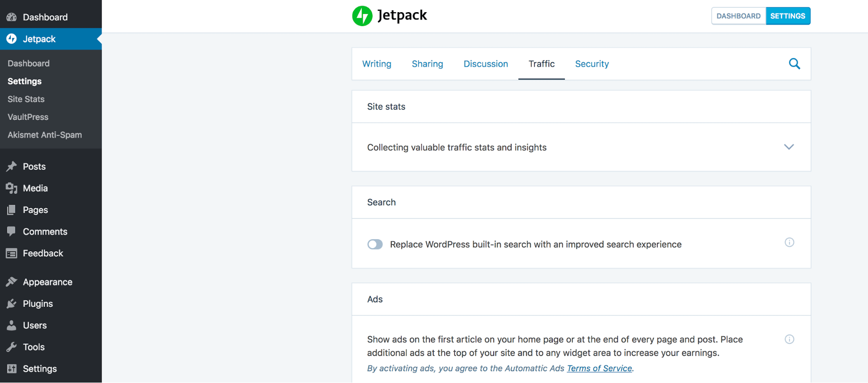Click the blue SETTINGS button in header
This screenshot has width=868, height=383.
pyautogui.click(x=788, y=16)
